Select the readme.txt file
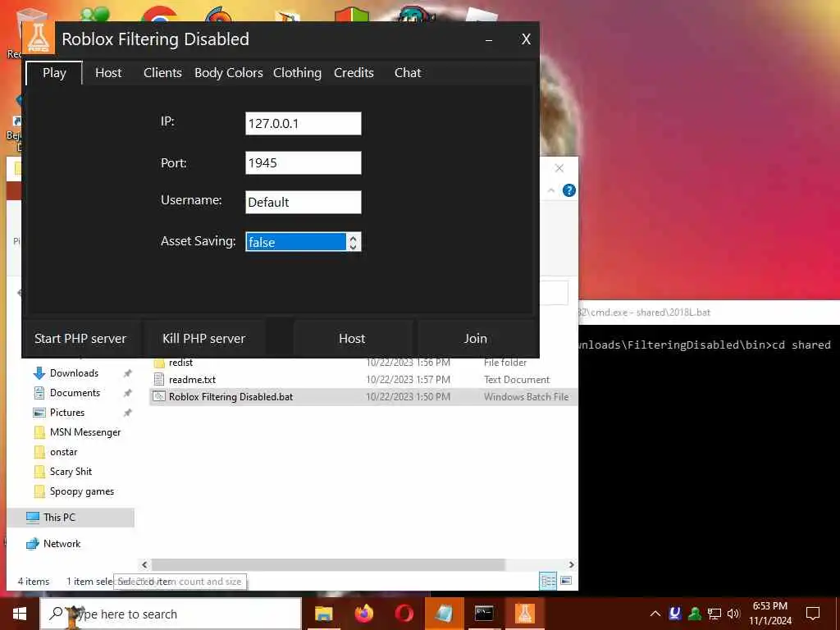 coord(363,380)
